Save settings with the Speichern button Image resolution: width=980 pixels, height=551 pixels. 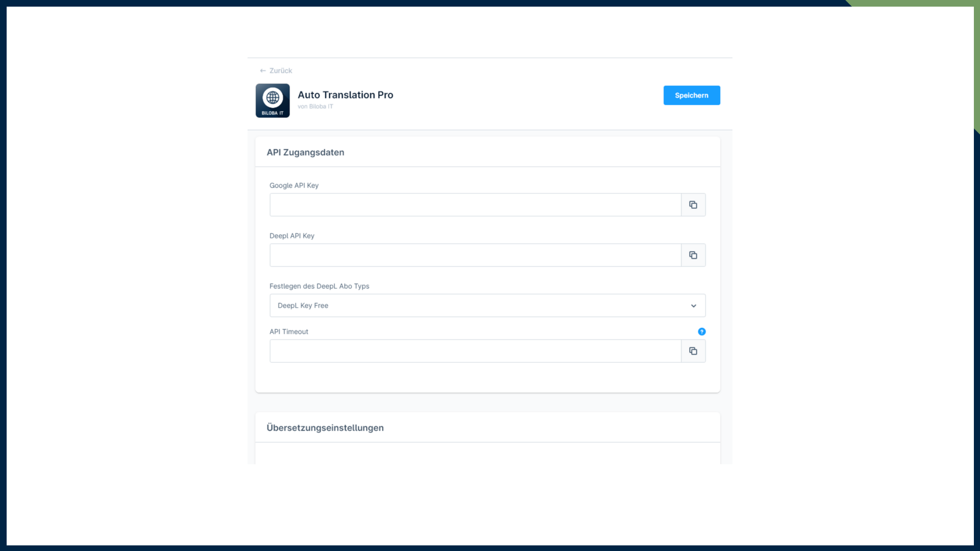(x=691, y=95)
